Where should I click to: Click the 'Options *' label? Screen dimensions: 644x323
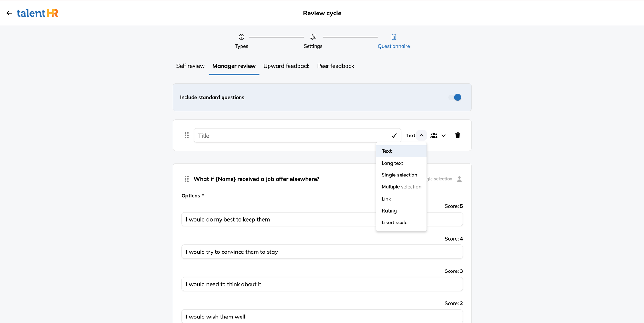(x=193, y=196)
